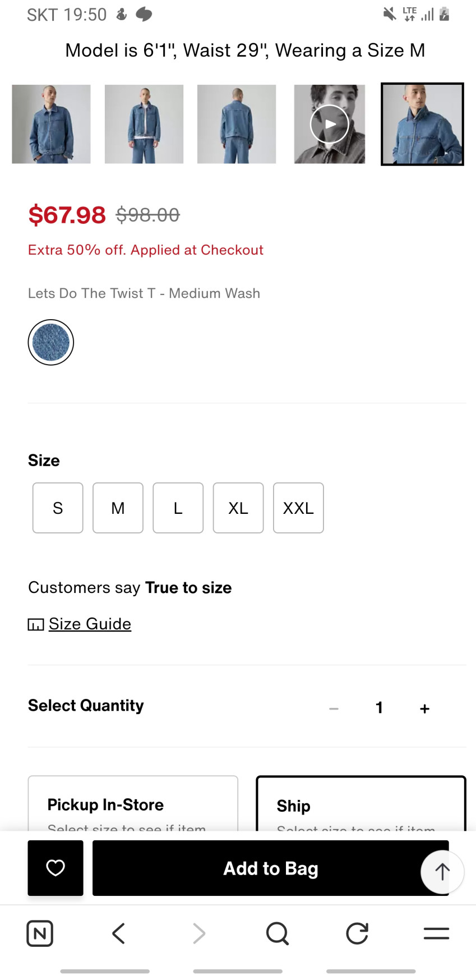Screen dimensions: 476x980
Task: Decrease quantity with minus button
Action: 334,708
